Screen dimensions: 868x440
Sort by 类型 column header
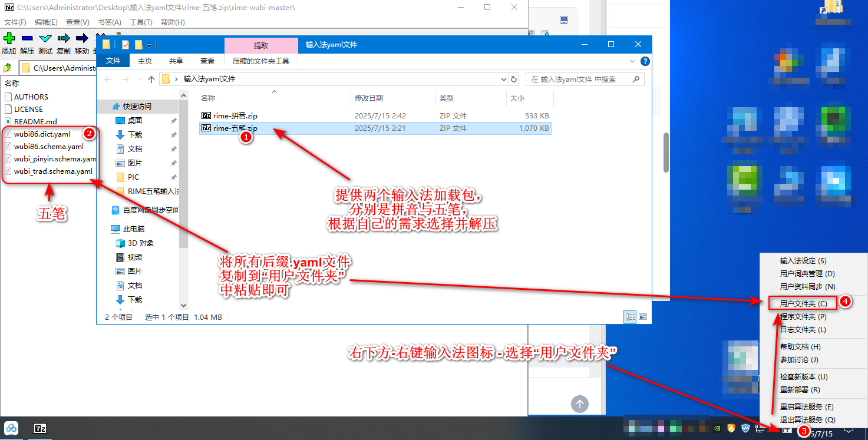click(x=471, y=98)
